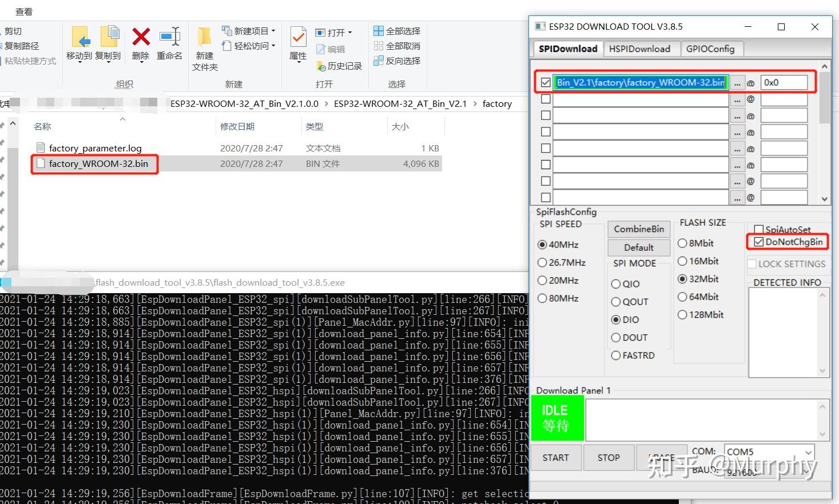Click Select all in the ribbon
The image size is (839, 504).
[397, 31]
